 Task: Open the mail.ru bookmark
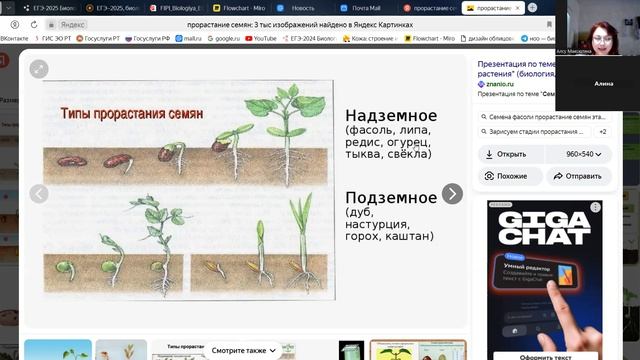[189, 38]
